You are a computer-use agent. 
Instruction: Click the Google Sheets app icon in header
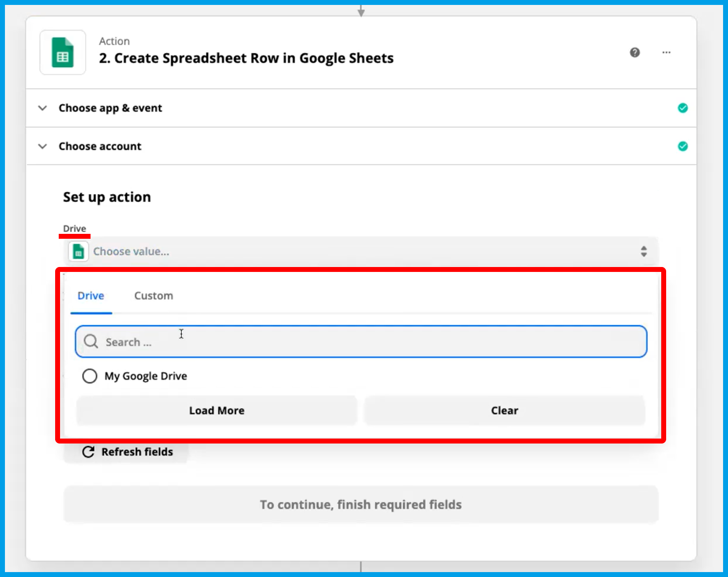(63, 52)
